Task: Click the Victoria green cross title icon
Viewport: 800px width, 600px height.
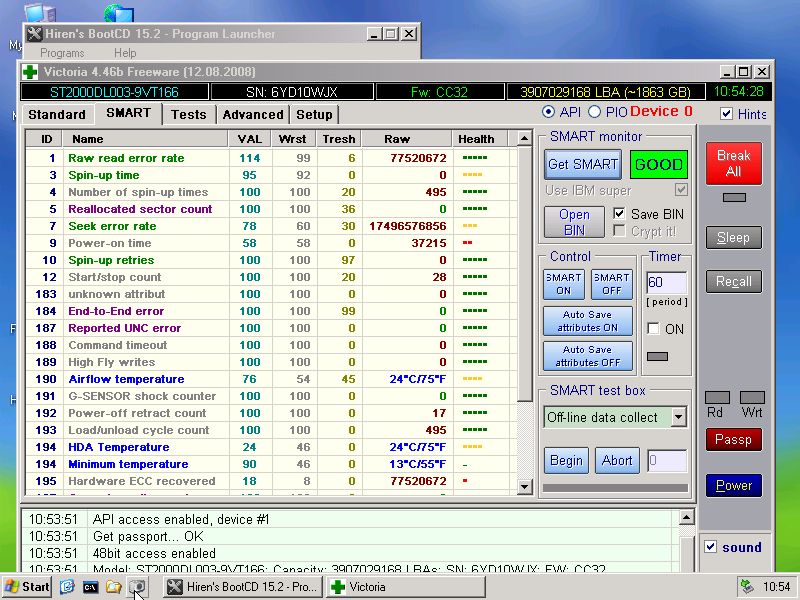Action: (x=30, y=72)
